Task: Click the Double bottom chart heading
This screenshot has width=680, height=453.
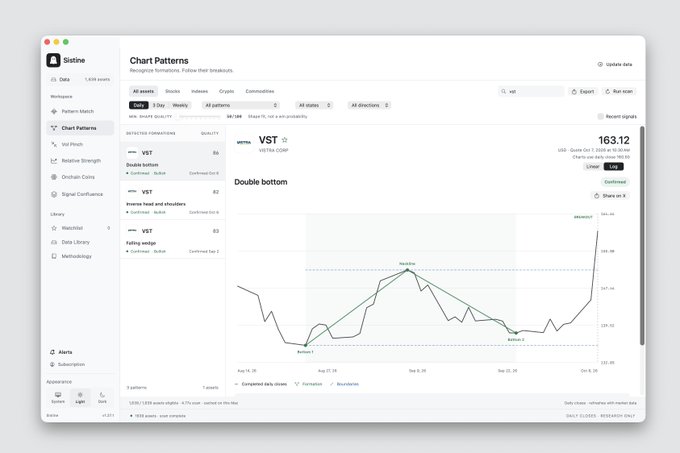Action: point(261,182)
